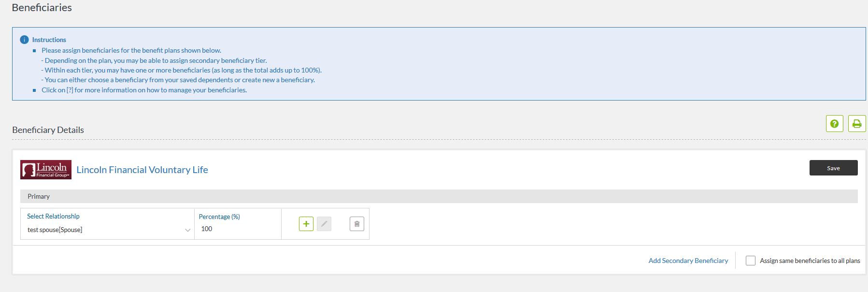The image size is (868, 292).
Task: Click the green print icon
Action: click(x=856, y=124)
